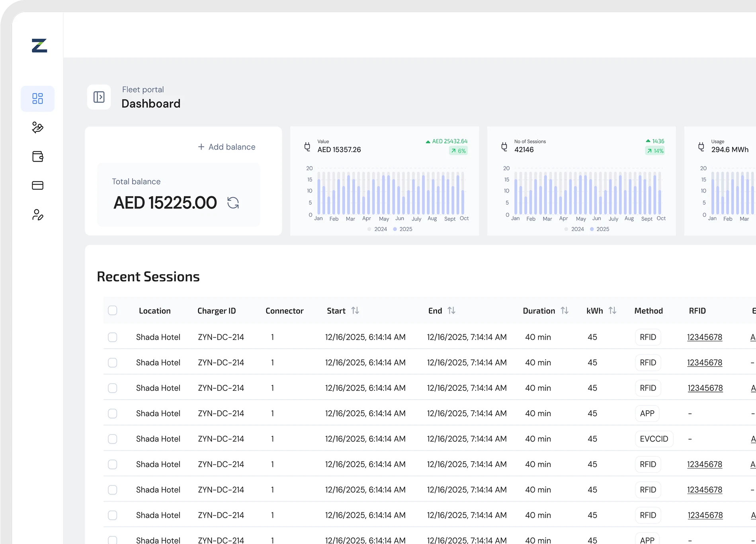Click the Charger ID column header
The width and height of the screenshot is (756, 544).
pos(217,311)
